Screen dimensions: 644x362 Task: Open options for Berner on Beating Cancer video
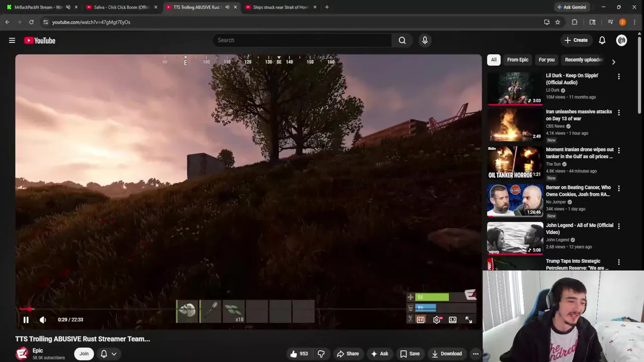pos(619,189)
